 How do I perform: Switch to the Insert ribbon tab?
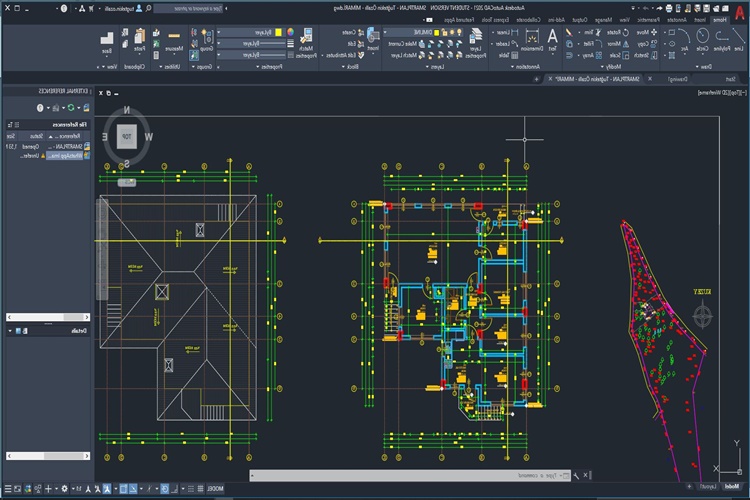(x=700, y=20)
